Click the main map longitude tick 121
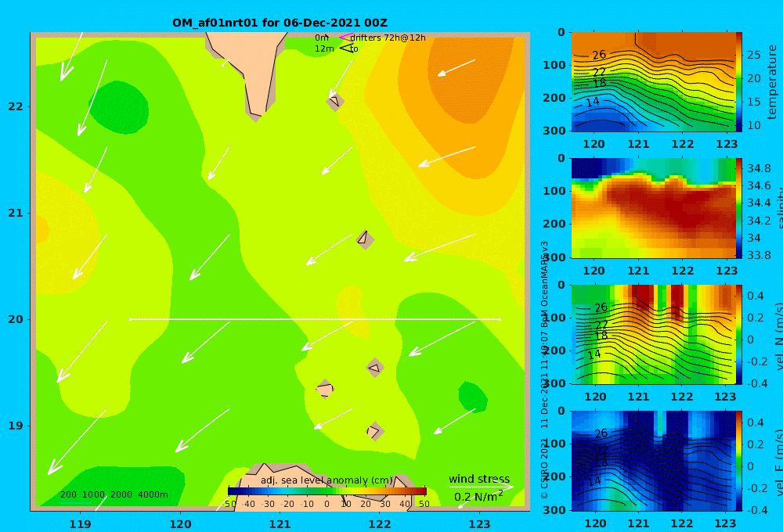The height and width of the screenshot is (532, 783). click(x=280, y=524)
